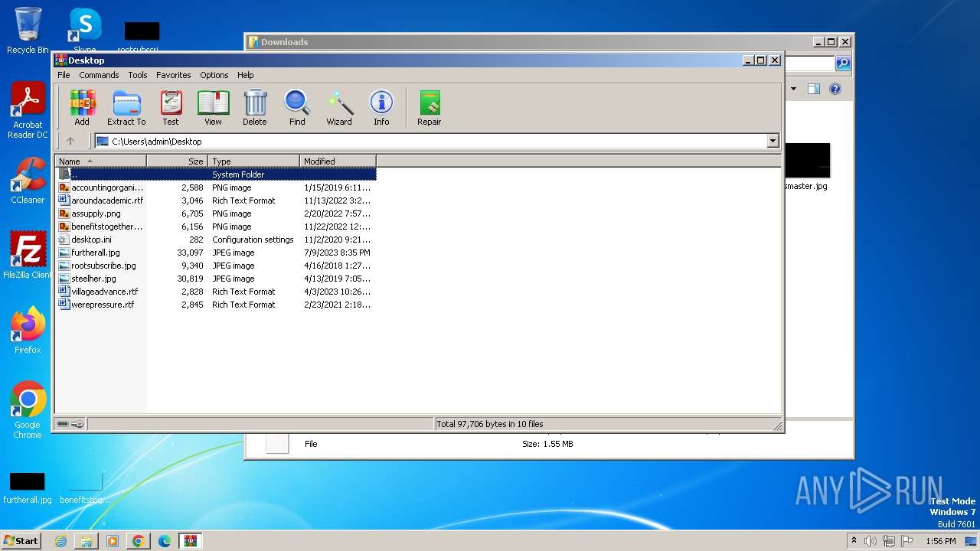
Task: Select furtherall.jpg in file list
Action: click(216, 253)
